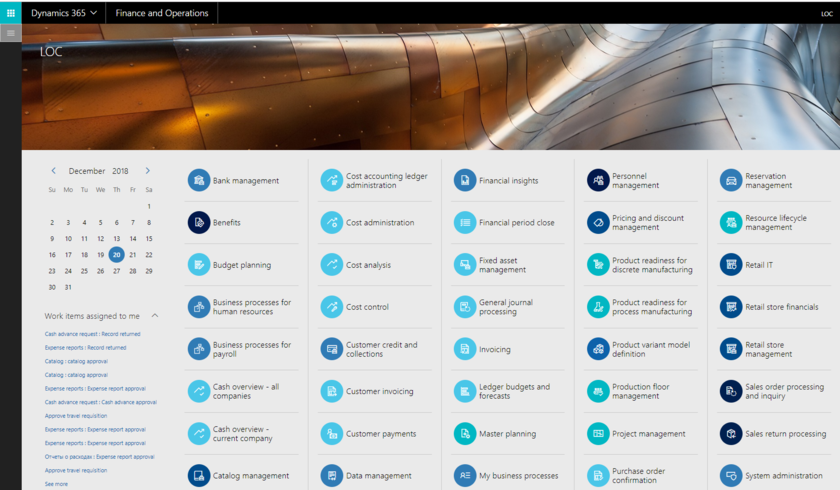Viewport: 840px width, 490px height.
Task: Click the LOC company indicator at top right
Action: (826, 14)
